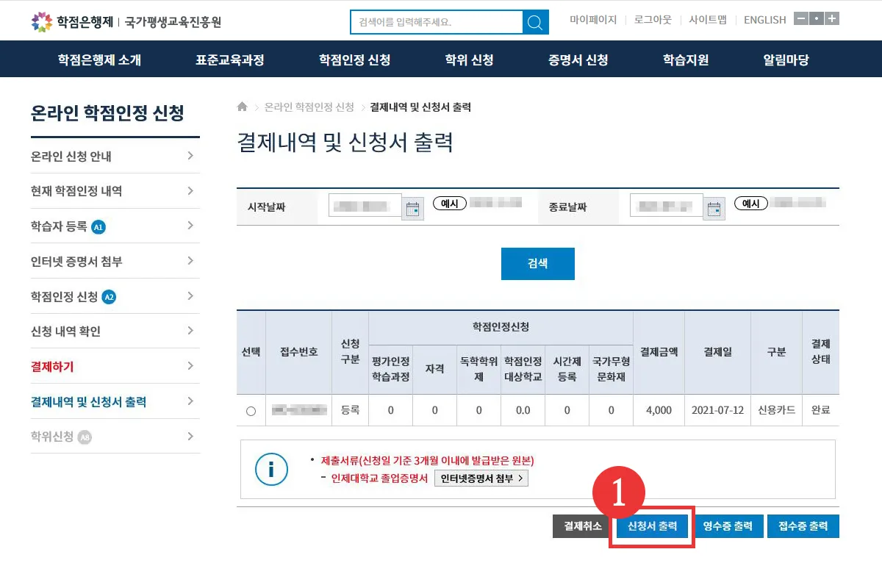Select the payment record radio button
The height and width of the screenshot is (588, 882).
coord(250,410)
